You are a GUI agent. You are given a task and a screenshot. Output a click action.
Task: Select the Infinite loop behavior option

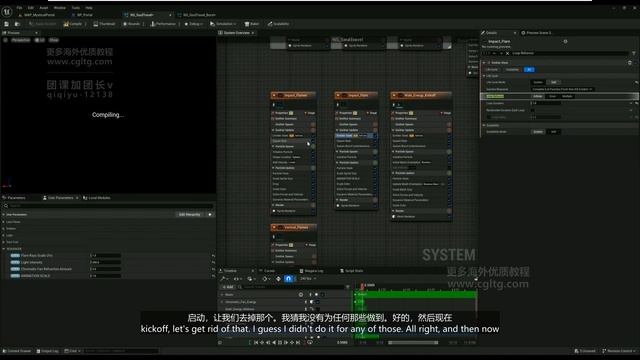[538, 96]
